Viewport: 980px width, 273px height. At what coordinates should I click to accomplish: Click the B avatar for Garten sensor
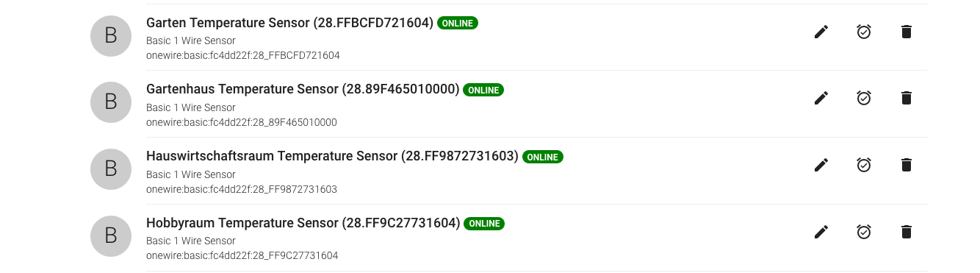[x=111, y=35]
